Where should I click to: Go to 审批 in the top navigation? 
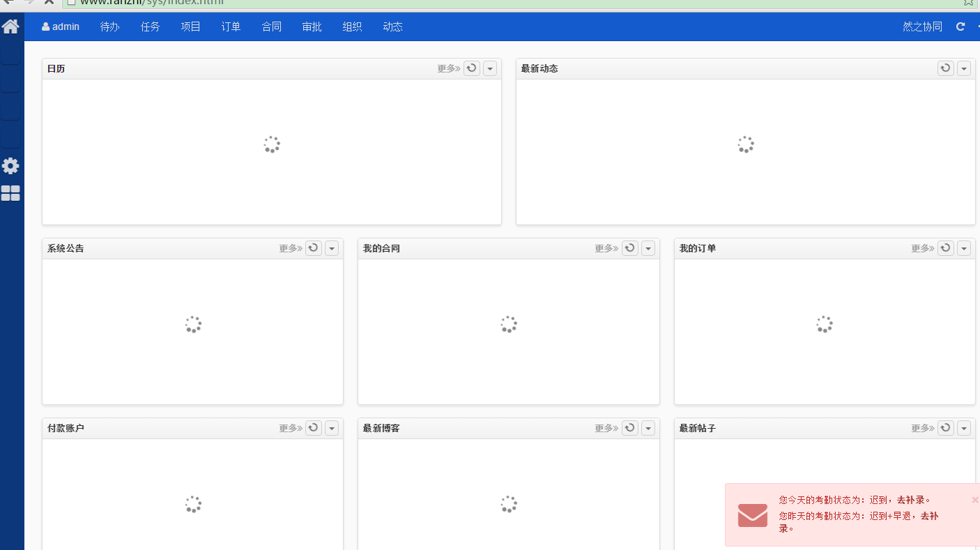coord(312,26)
